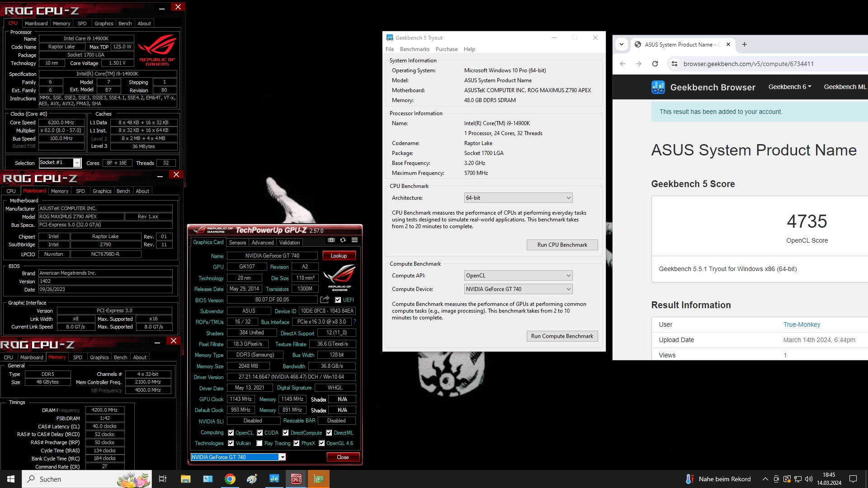Image resolution: width=868 pixels, height=488 pixels.
Task: Toggle the Vulkan checkbox
Action: [x=231, y=443]
